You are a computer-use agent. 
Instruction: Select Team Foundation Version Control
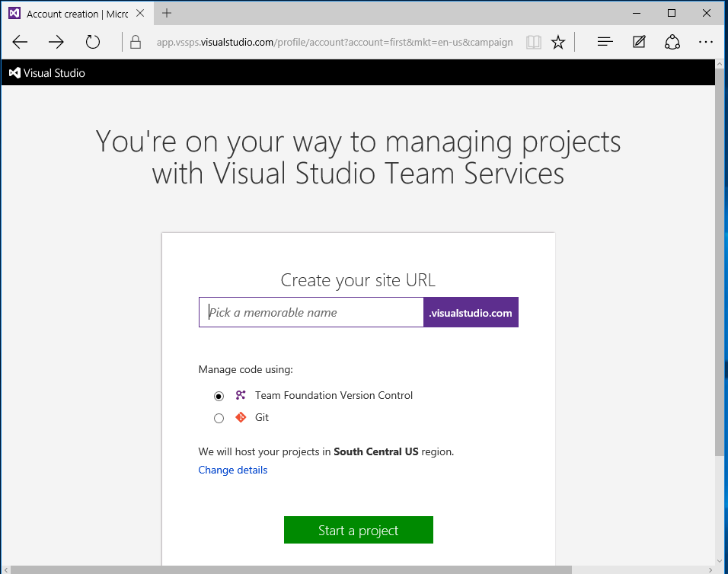(x=219, y=395)
